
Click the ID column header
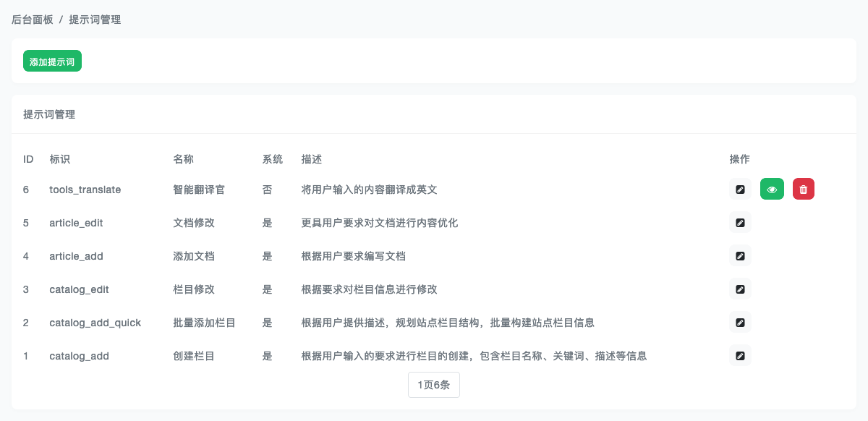point(28,159)
